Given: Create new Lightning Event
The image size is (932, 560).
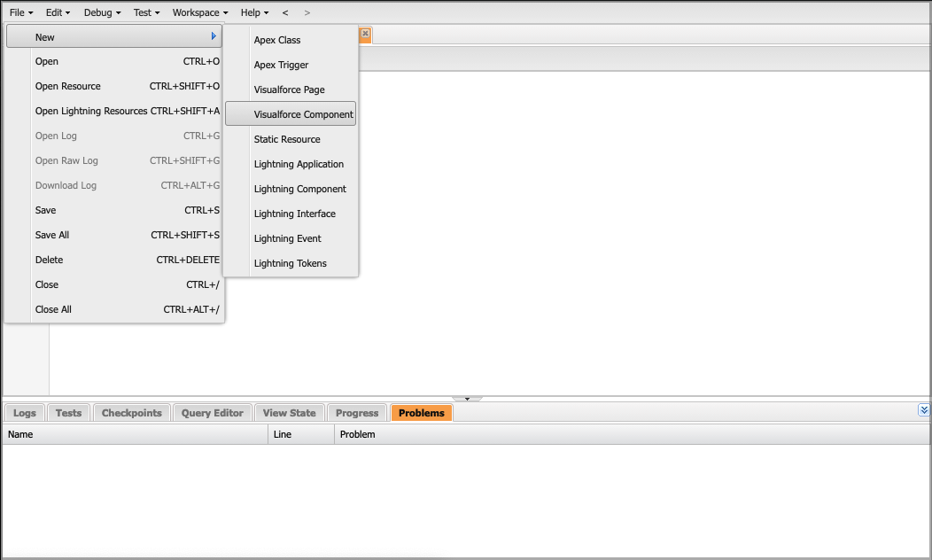Looking at the screenshot, I should point(291,238).
